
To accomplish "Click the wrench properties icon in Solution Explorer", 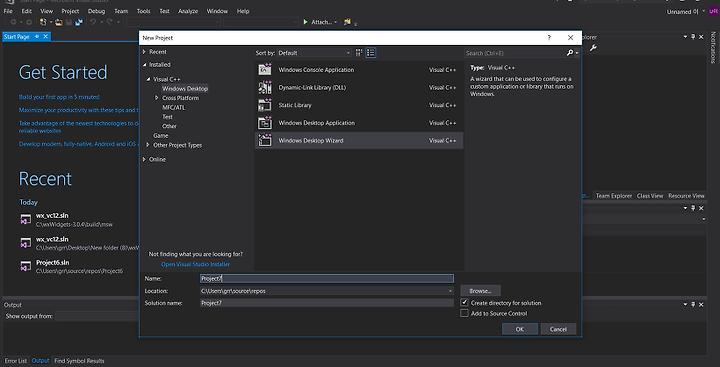I will click(x=593, y=48).
